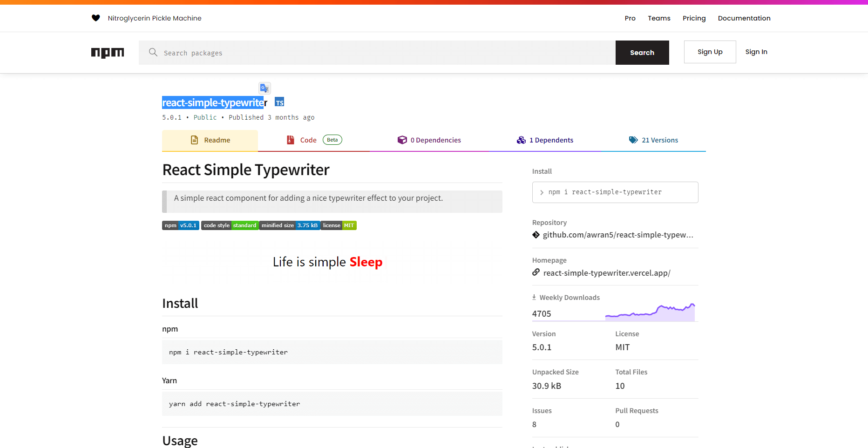The width and height of the screenshot is (868, 448).
Task: Open the 1 Dependents tab
Action: 545,140
